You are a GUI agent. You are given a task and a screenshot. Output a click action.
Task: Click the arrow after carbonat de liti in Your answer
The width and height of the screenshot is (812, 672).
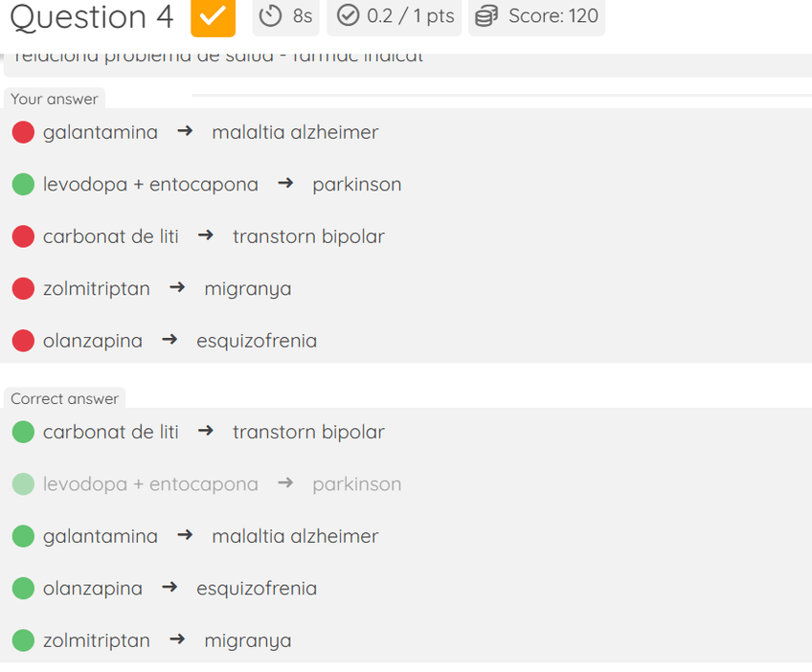[x=206, y=236]
